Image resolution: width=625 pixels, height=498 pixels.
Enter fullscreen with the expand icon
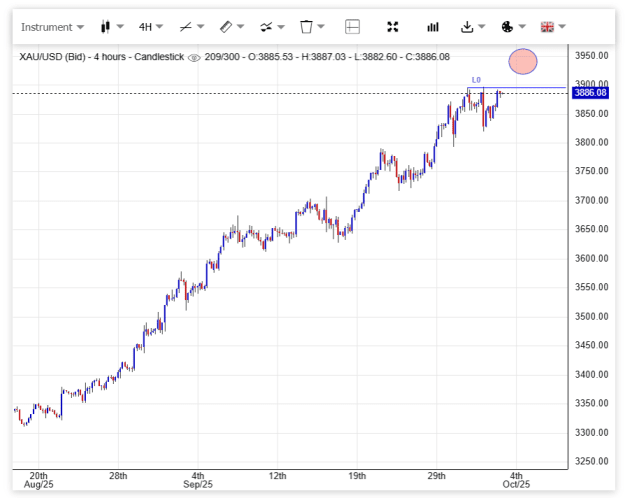[393, 27]
